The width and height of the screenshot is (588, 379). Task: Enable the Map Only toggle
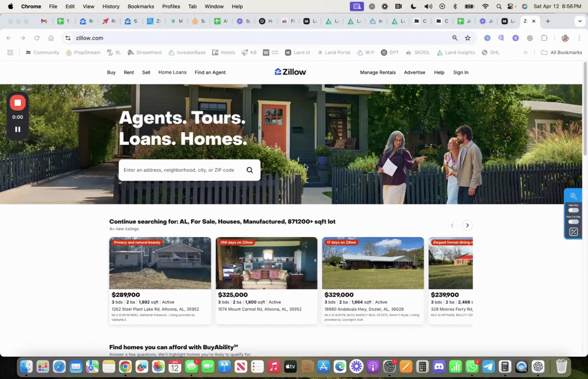click(x=573, y=210)
